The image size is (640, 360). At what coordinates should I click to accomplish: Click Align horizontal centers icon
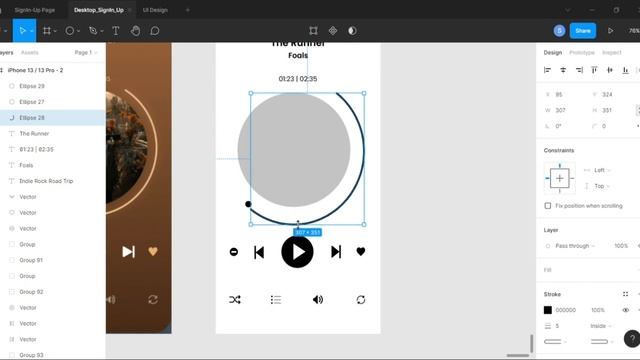tap(563, 70)
